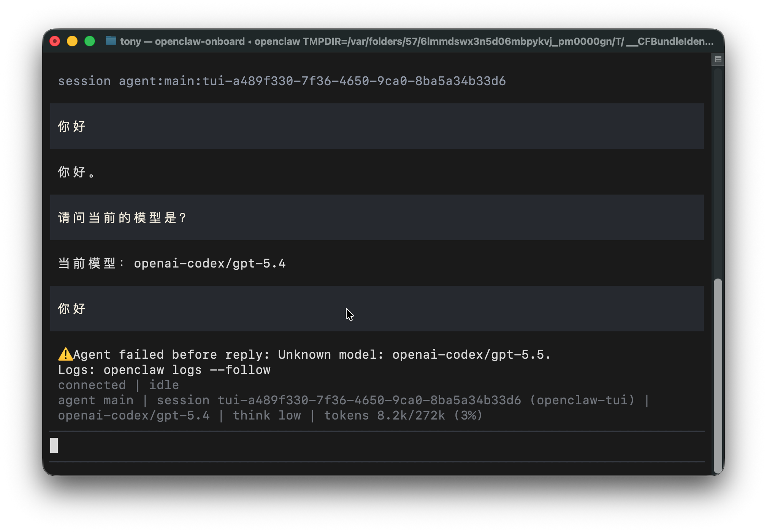Click the folder proxy icon in title bar

tap(111, 41)
